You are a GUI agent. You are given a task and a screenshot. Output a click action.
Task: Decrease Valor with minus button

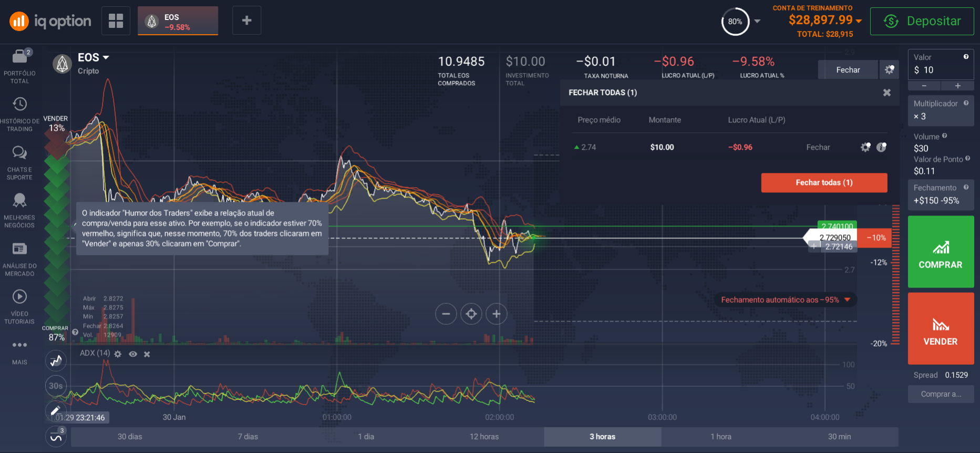point(924,86)
